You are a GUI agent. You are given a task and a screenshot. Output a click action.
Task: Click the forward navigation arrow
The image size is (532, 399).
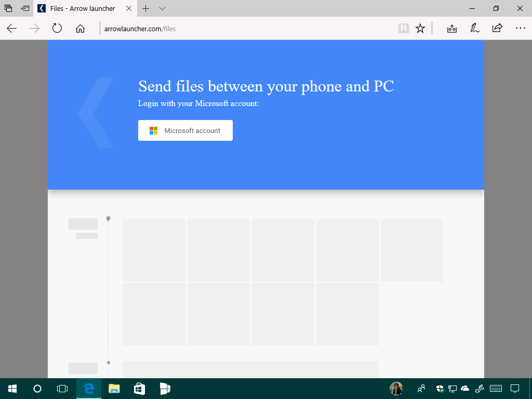(x=34, y=29)
